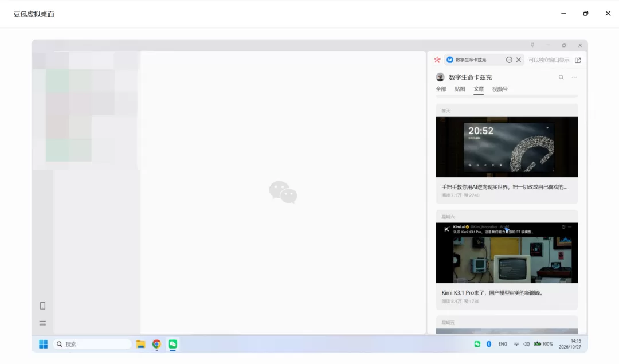
Task: Open article Kimi K3.1 Pro来了
Action: (x=492, y=293)
